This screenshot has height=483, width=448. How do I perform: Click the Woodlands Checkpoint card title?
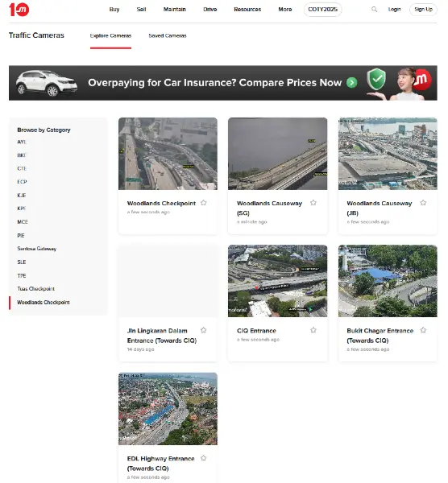[161, 204]
